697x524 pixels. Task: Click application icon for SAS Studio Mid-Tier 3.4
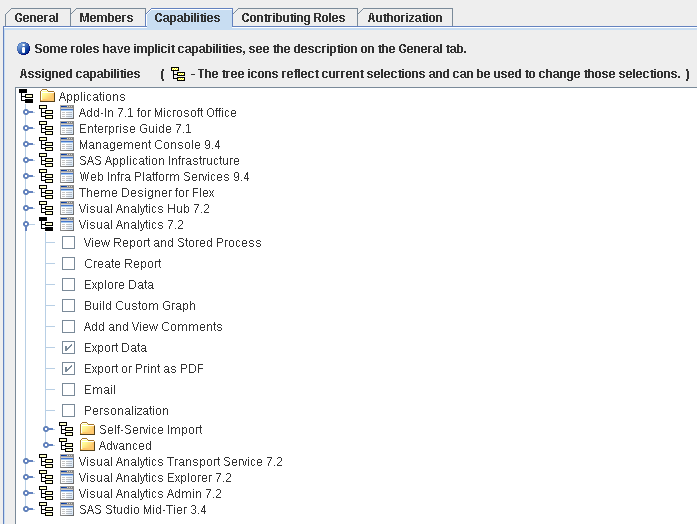(67, 509)
